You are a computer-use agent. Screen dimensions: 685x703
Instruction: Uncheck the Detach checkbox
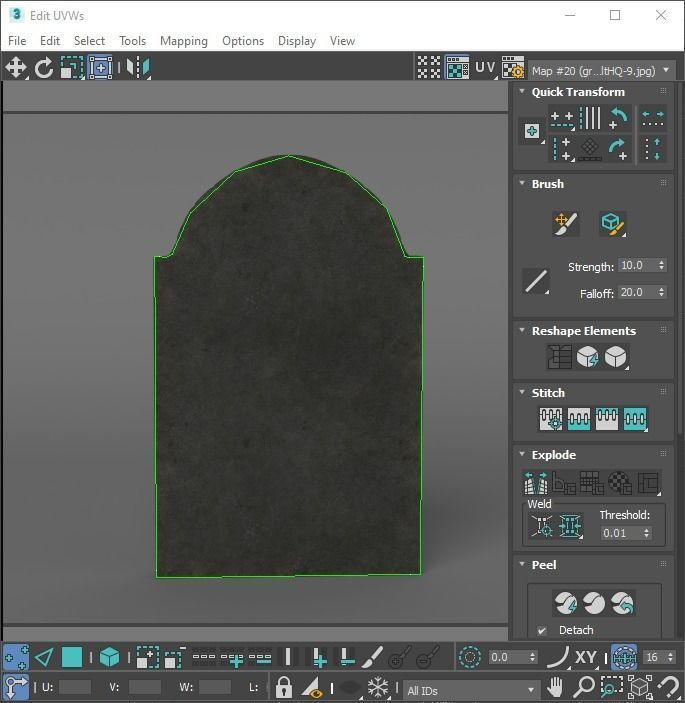tap(542, 630)
